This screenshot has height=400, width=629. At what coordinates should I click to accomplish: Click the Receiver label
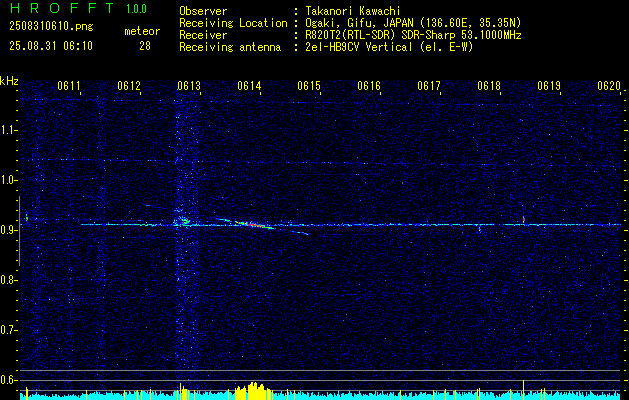tap(203, 35)
